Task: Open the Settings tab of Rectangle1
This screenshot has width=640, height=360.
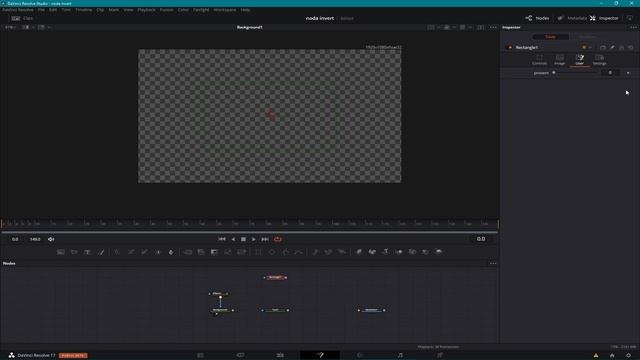Action: 599,60
